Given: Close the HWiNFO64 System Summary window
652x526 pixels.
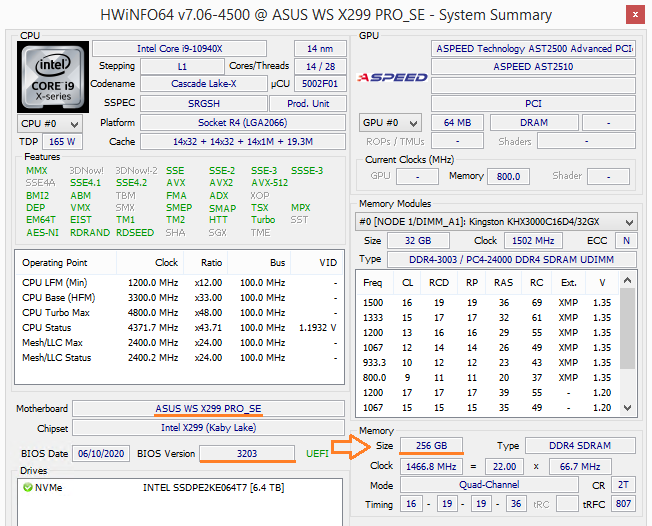Looking at the screenshot, I should pos(635,15).
